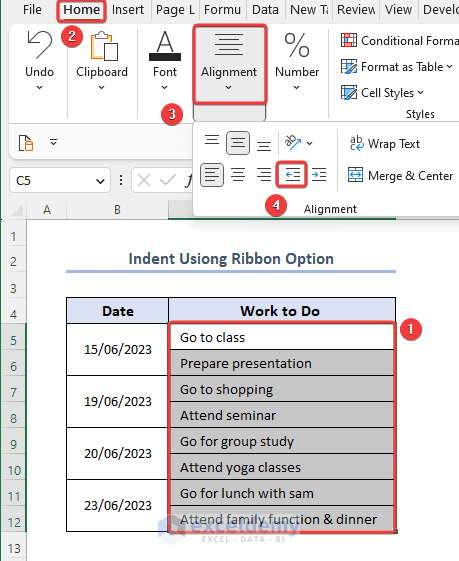
Task: Switch to the Page Layout tab
Action: [x=175, y=10]
